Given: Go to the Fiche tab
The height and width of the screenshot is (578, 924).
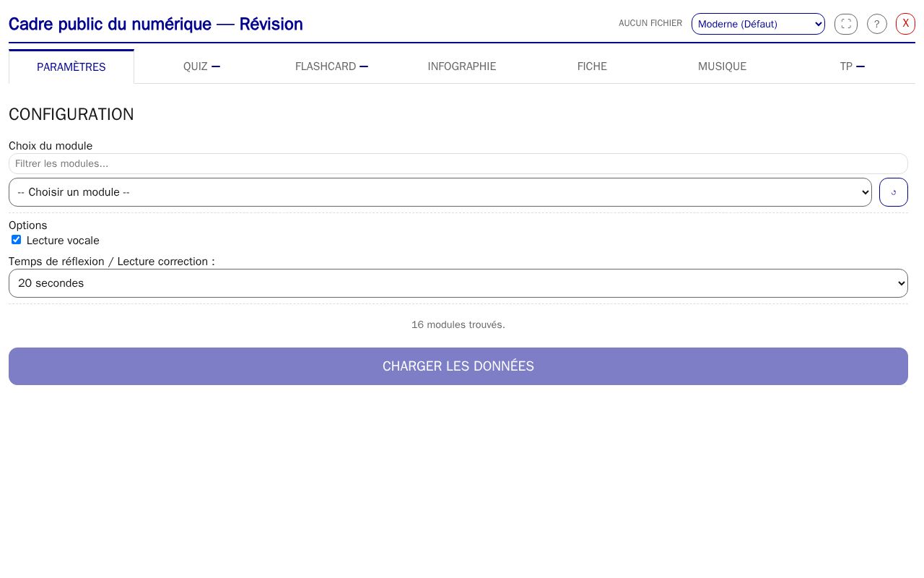Looking at the screenshot, I should click(592, 66).
